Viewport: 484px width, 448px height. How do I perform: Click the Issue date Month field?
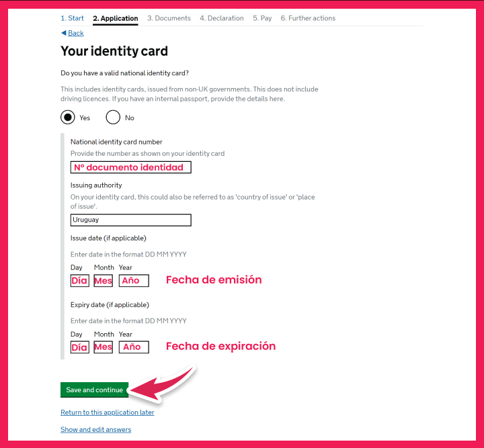point(103,281)
